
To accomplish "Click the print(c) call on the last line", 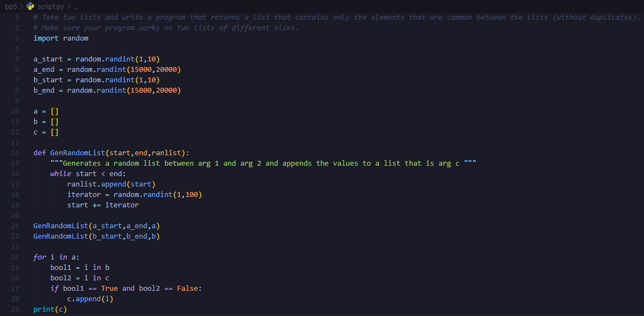I will click(x=50, y=309).
